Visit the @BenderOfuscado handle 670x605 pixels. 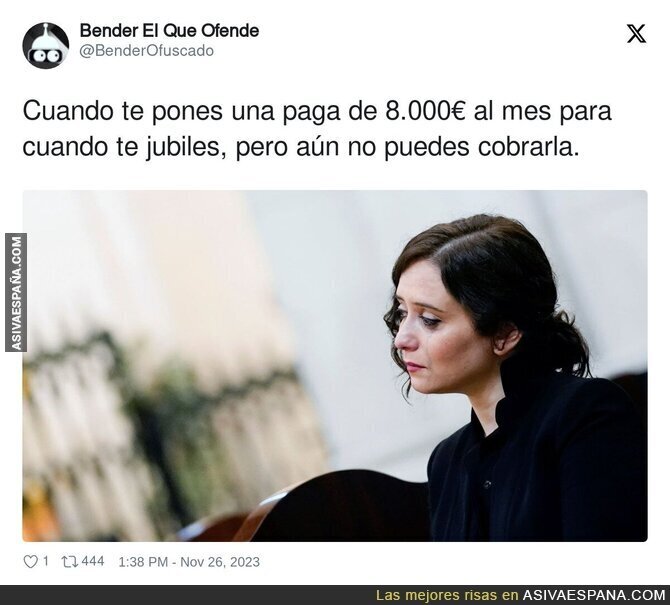(x=147, y=51)
